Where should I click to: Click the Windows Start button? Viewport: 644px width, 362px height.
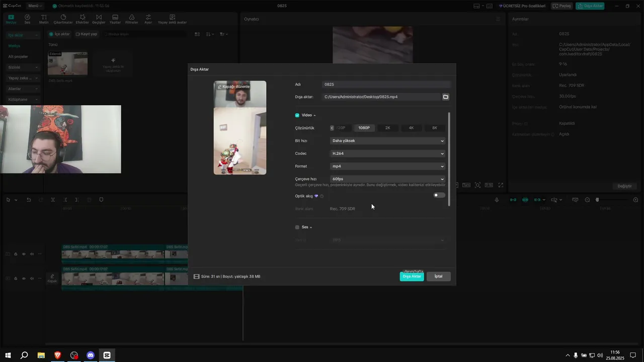(8, 355)
